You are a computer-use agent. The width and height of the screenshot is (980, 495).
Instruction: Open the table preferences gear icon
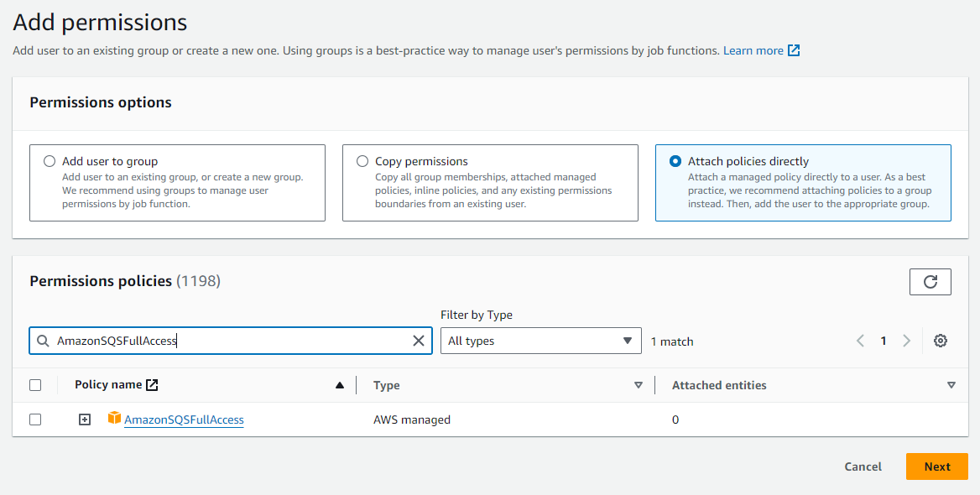pyautogui.click(x=941, y=341)
